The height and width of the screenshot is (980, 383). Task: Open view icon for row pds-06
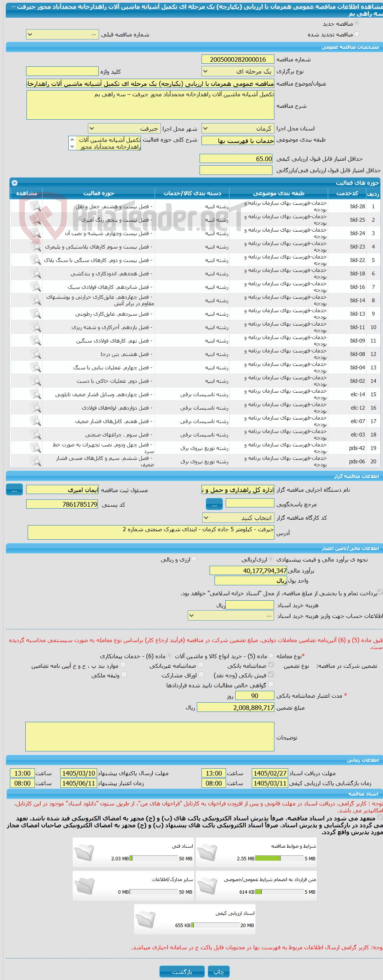click(x=35, y=461)
